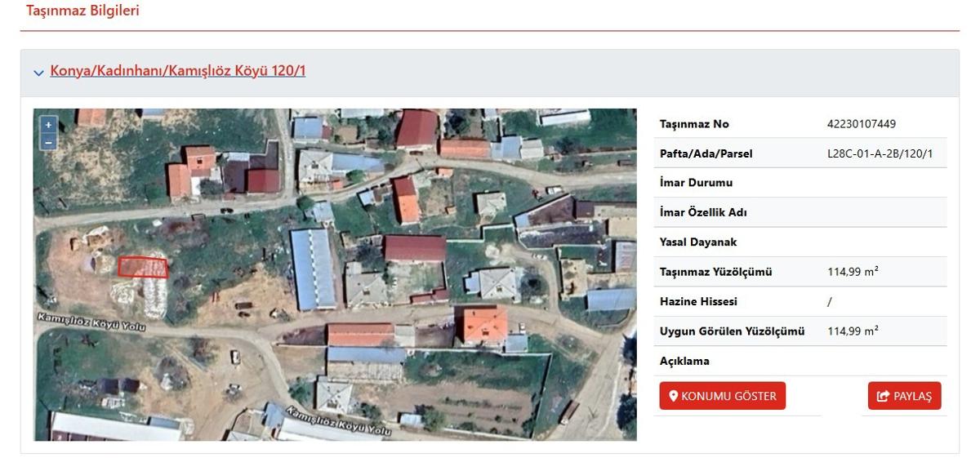
Task: Click the location pin icon in KONUMU GÖSTER
Action: tap(674, 396)
